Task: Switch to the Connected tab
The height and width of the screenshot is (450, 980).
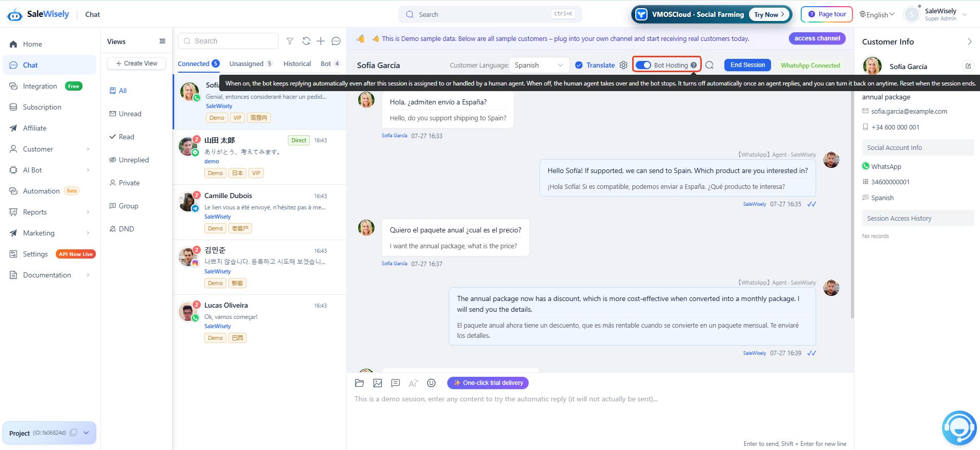Action: pyautogui.click(x=198, y=63)
